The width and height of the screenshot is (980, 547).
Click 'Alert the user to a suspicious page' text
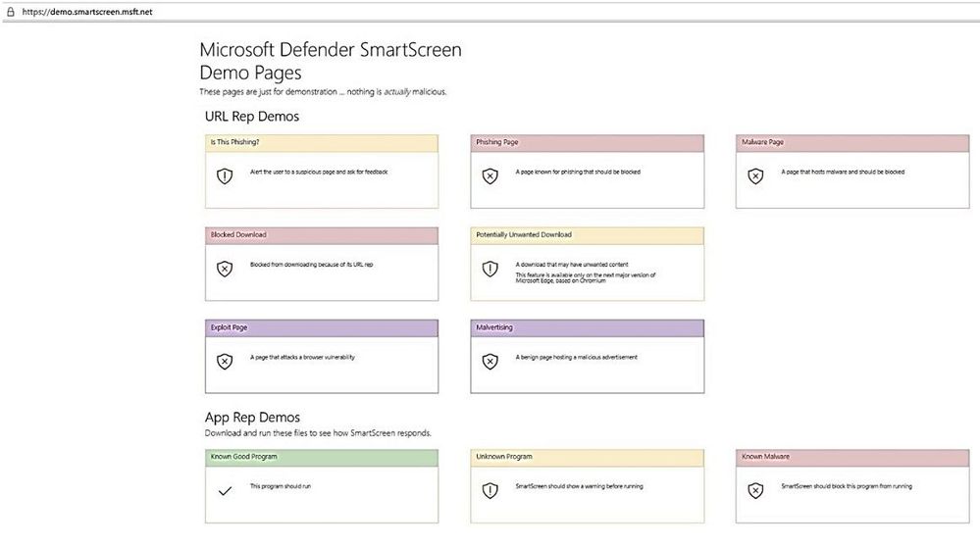[319, 172]
